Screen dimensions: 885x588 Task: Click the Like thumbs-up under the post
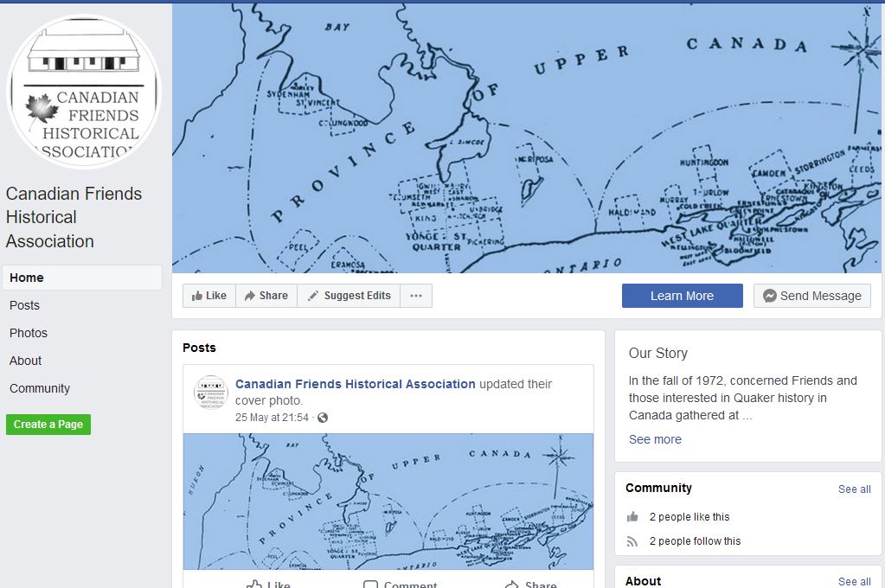268,584
